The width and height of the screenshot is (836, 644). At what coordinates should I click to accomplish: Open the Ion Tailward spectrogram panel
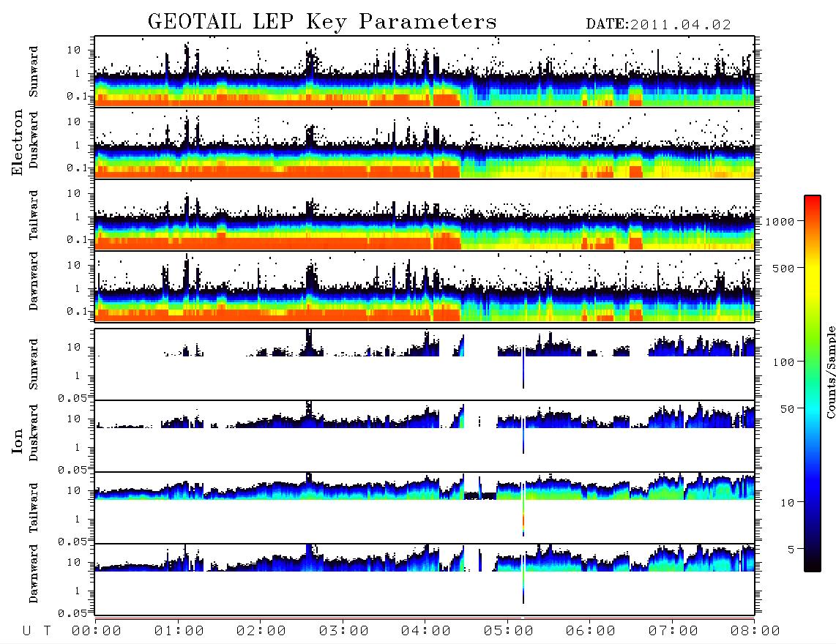[425, 508]
